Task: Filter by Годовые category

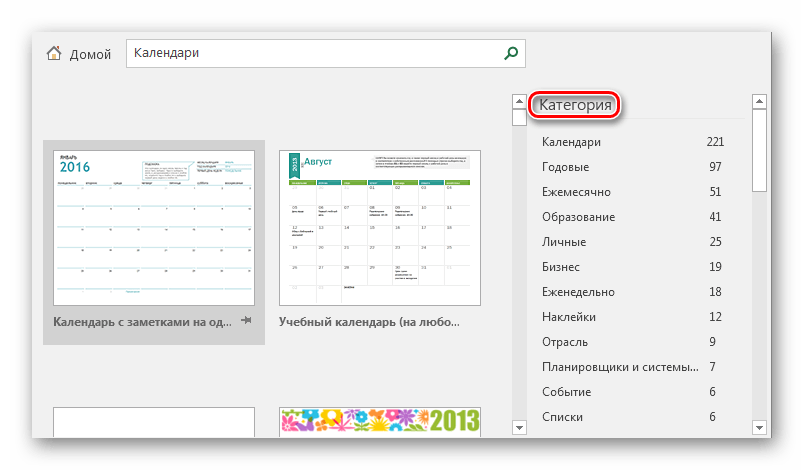Action: 565,167
